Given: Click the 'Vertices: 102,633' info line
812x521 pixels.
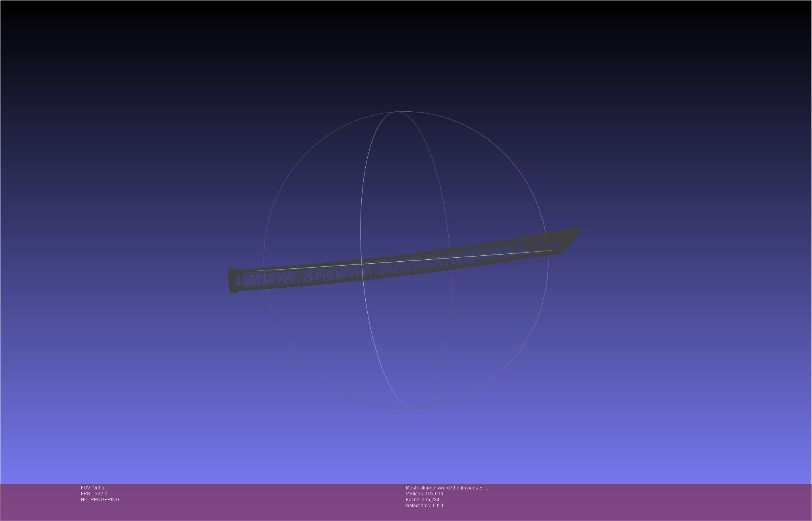Looking at the screenshot, I should point(425,494).
